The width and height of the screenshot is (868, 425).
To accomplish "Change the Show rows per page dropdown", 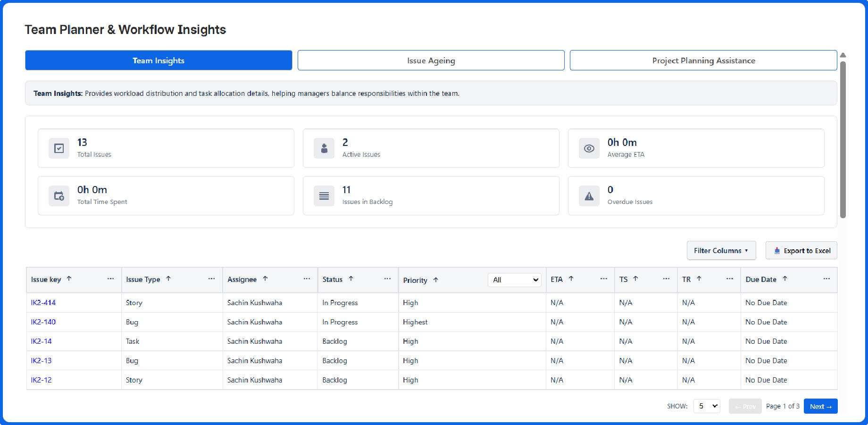I will [x=707, y=406].
